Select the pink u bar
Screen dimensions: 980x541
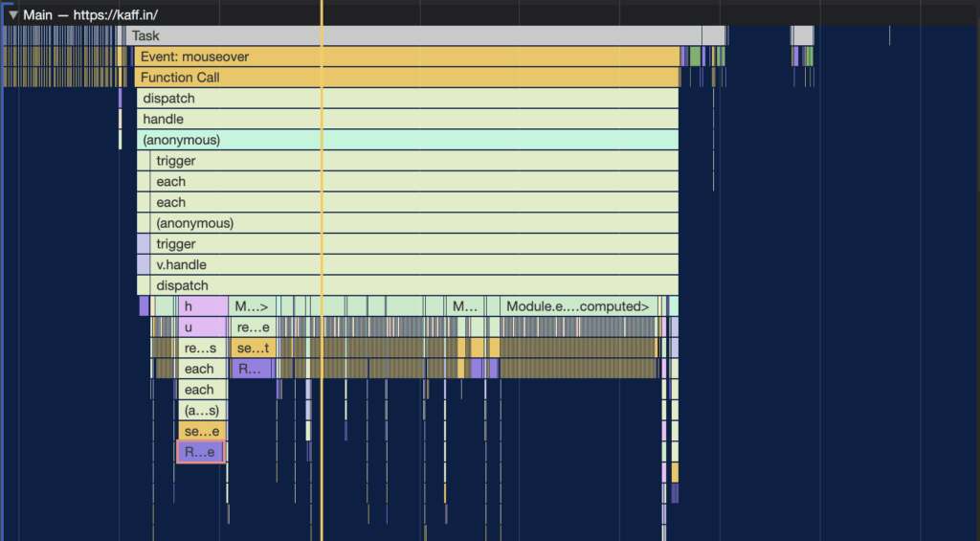click(x=203, y=327)
